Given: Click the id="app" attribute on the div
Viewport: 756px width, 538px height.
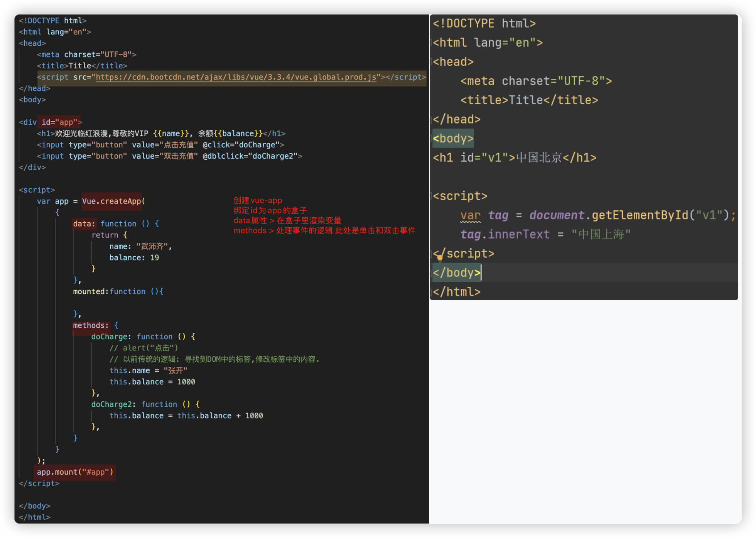Looking at the screenshot, I should (x=60, y=122).
